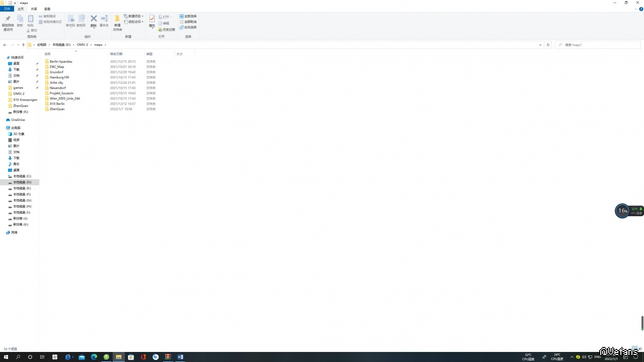Click 此电脑 in the address bar
Image resolution: width=644 pixels, height=362 pixels.
click(41, 45)
